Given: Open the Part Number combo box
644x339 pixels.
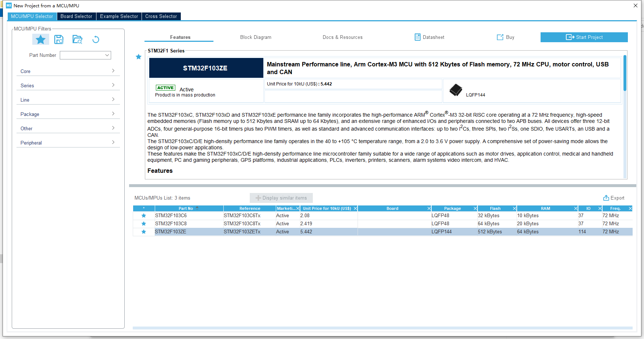Looking at the screenshot, I should 85,55.
